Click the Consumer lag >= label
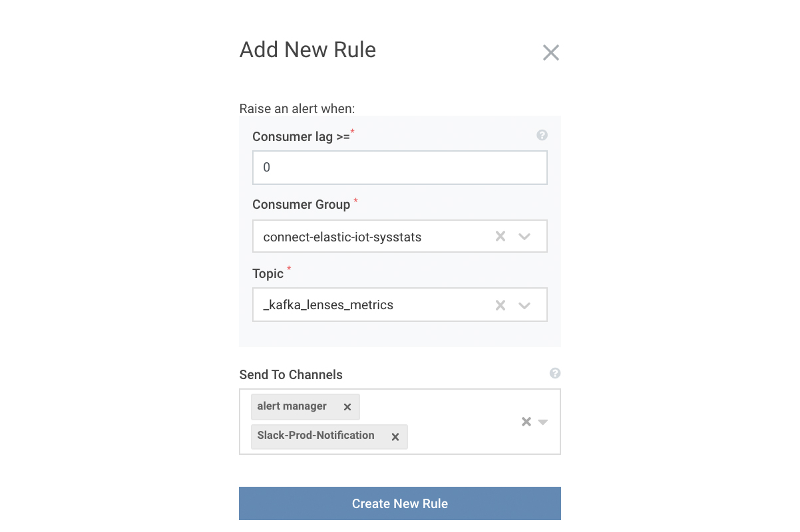 point(301,137)
